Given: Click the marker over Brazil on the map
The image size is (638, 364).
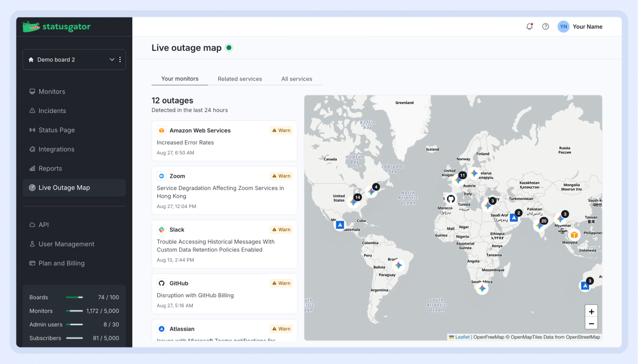Looking at the screenshot, I should pyautogui.click(x=398, y=265).
